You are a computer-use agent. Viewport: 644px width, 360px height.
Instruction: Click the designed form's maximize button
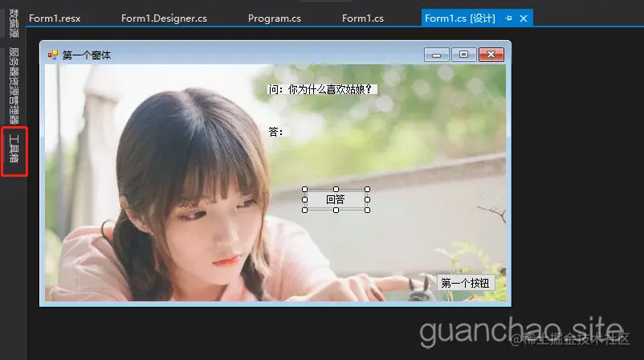point(463,55)
